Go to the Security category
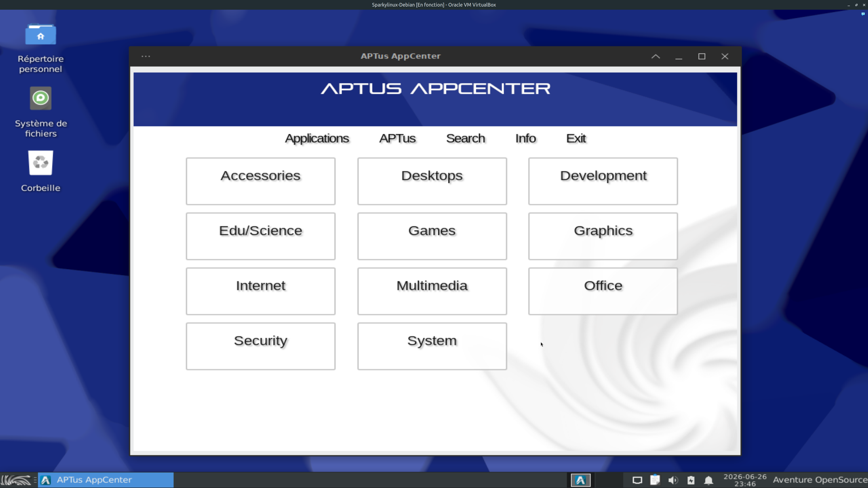Image resolution: width=868 pixels, height=488 pixels. 260,346
